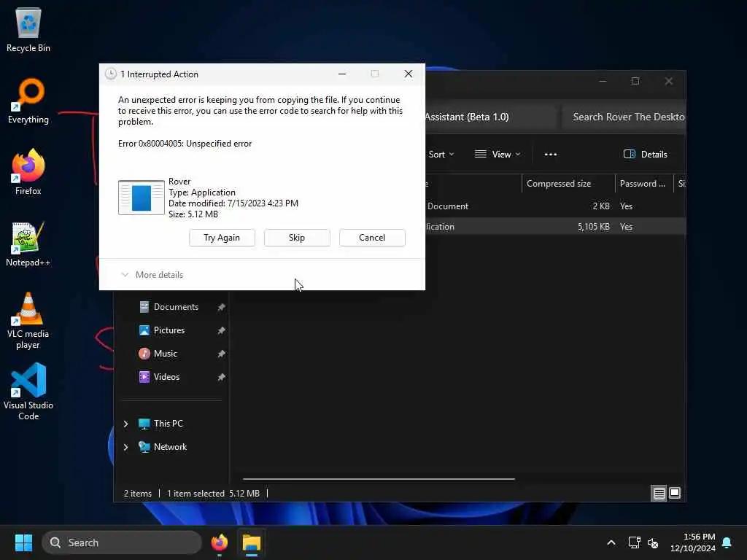Switch to Firefox in the taskbar
This screenshot has width=747, height=560.
[219, 542]
